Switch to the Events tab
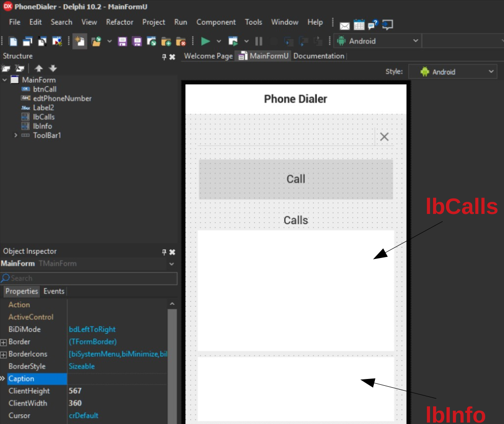 pyautogui.click(x=54, y=291)
